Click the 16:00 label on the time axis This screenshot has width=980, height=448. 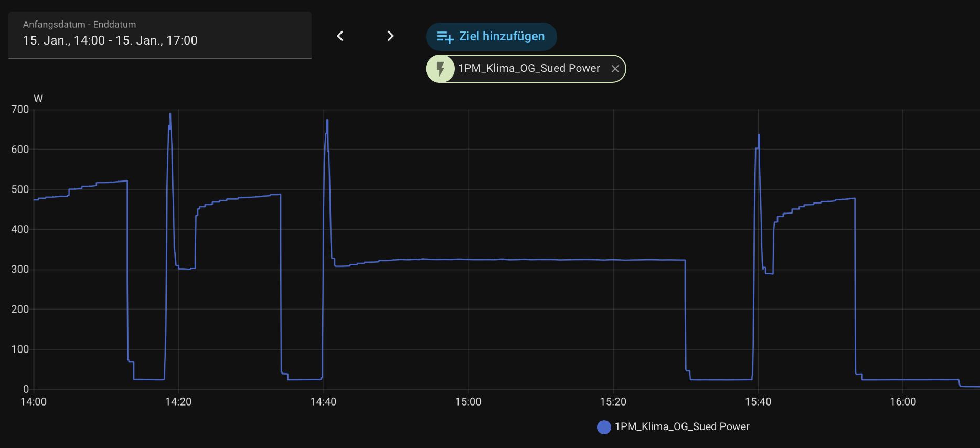click(903, 402)
